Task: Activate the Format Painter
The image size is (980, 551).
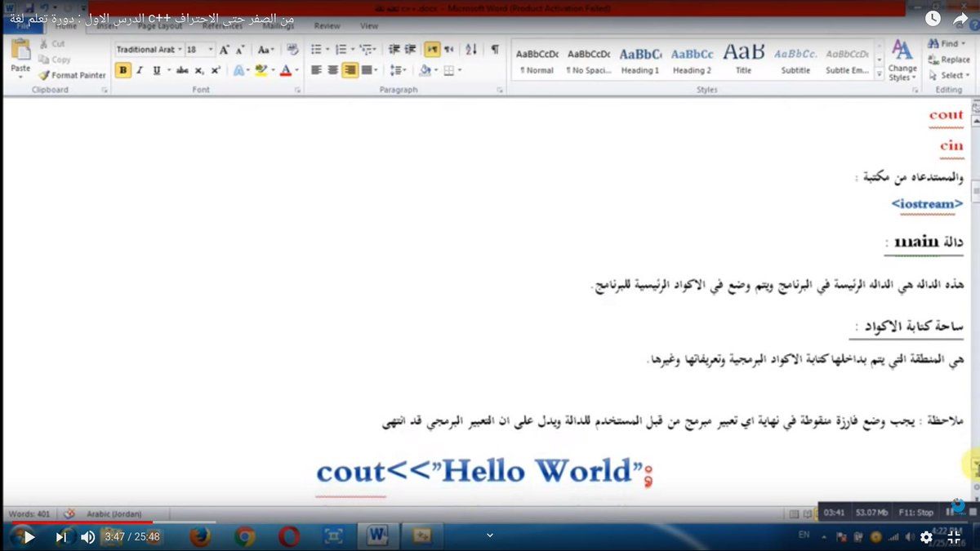Action: 73,75
